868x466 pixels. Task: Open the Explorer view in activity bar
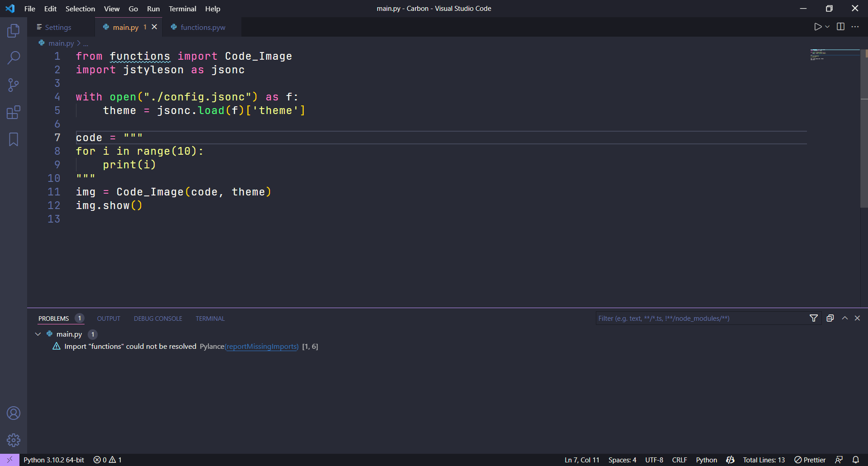tap(14, 31)
